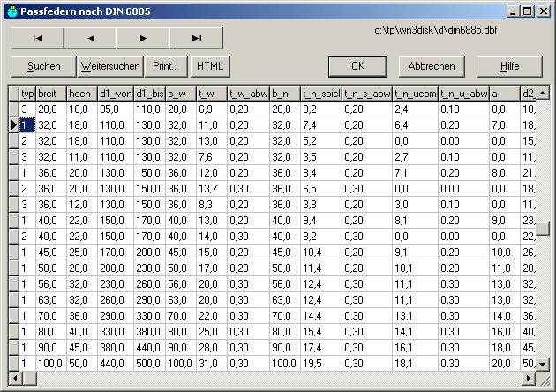
Task: Open the Print... dialog
Action: (x=166, y=66)
